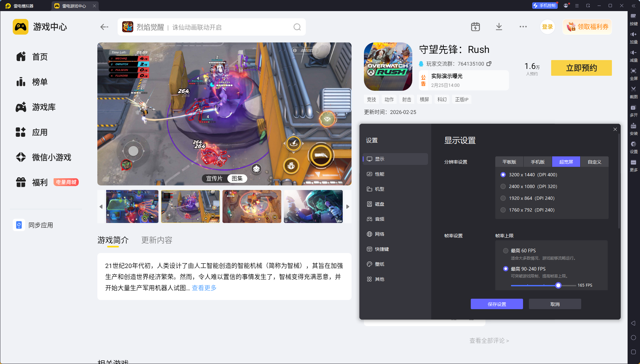Open 同步应用 sync apps entry
Viewport: 640px width, 364px height.
coord(41,225)
